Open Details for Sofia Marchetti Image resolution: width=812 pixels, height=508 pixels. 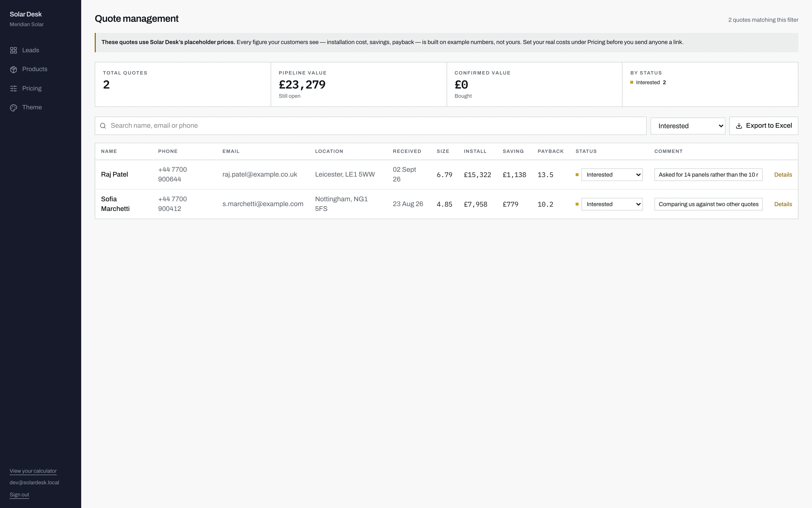click(783, 204)
